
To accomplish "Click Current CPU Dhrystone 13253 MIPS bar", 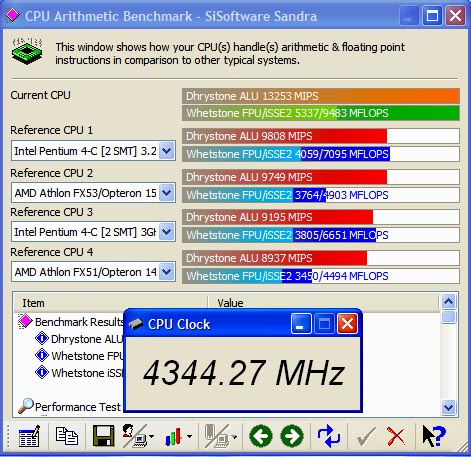I will pyautogui.click(x=321, y=96).
